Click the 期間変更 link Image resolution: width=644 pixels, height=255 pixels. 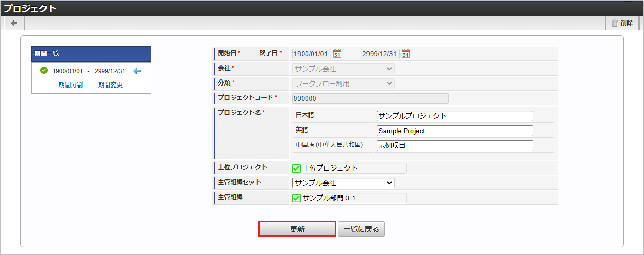(x=110, y=85)
